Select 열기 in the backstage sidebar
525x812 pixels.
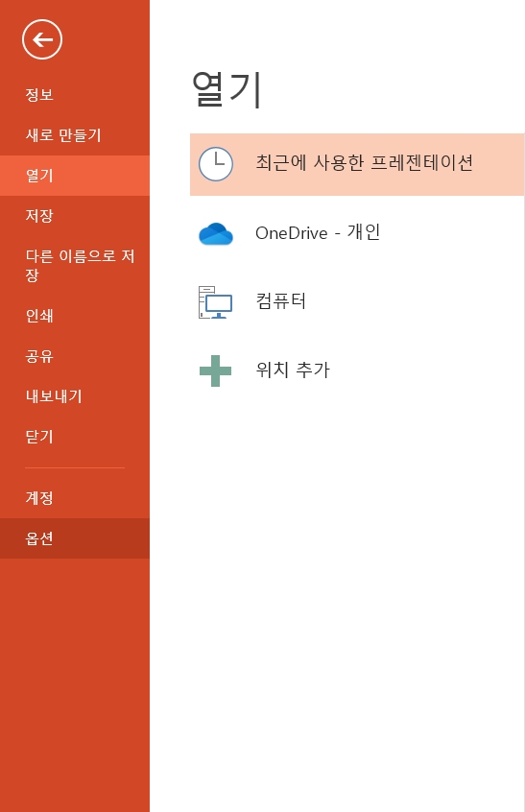[75, 176]
